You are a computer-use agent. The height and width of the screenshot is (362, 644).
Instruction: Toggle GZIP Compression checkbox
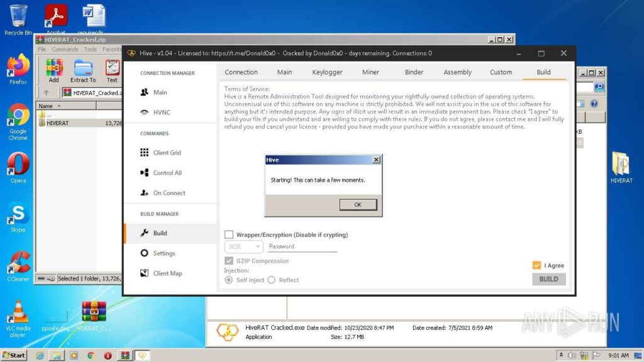click(229, 261)
